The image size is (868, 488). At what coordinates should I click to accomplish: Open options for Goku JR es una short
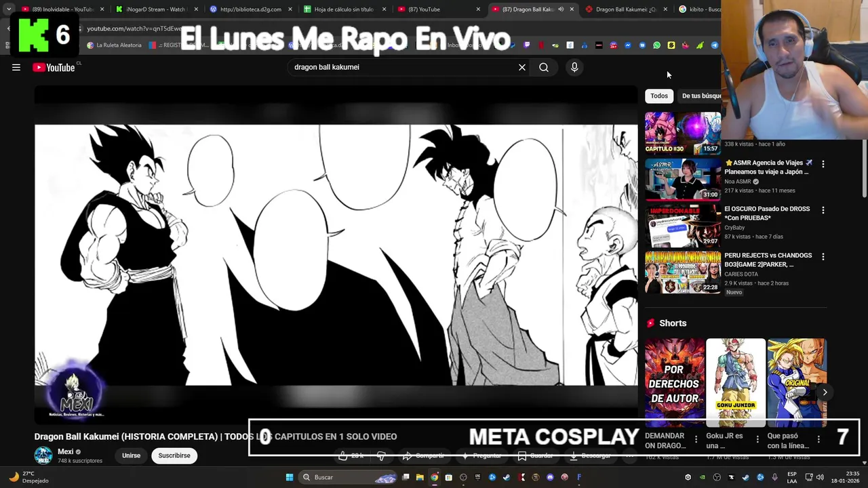tap(757, 439)
